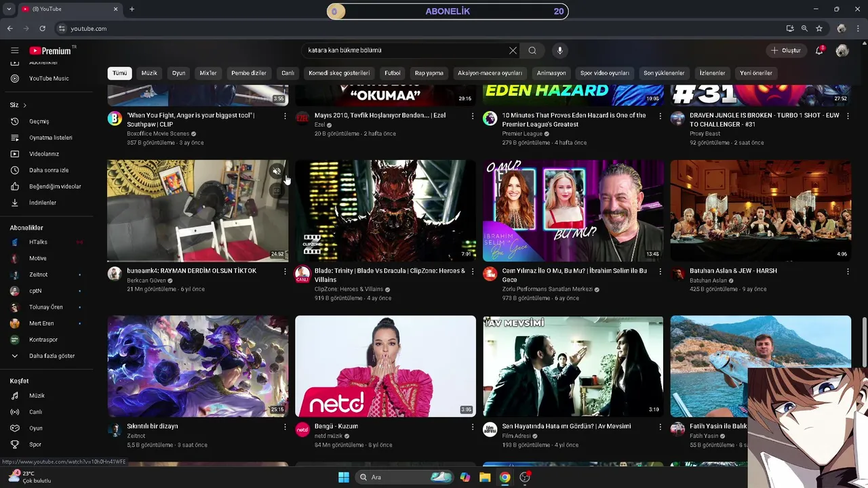868x488 pixels.
Task: Select the Tümü filter chip
Action: (119, 73)
